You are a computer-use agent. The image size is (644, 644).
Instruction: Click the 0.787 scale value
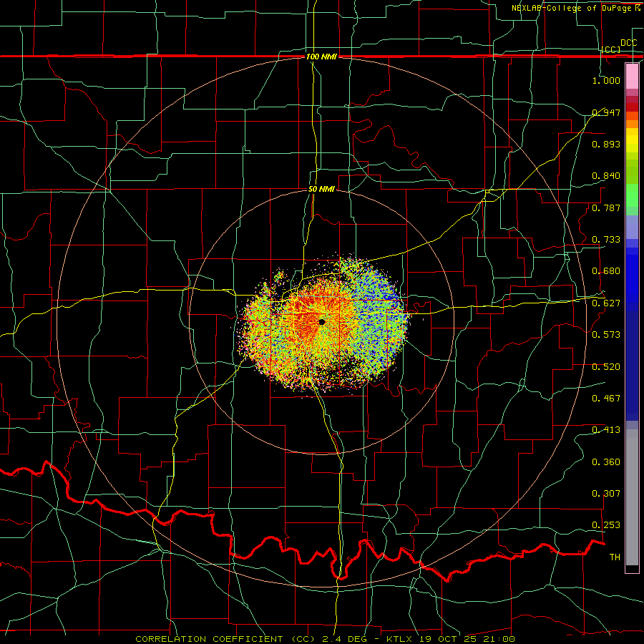[x=606, y=208]
